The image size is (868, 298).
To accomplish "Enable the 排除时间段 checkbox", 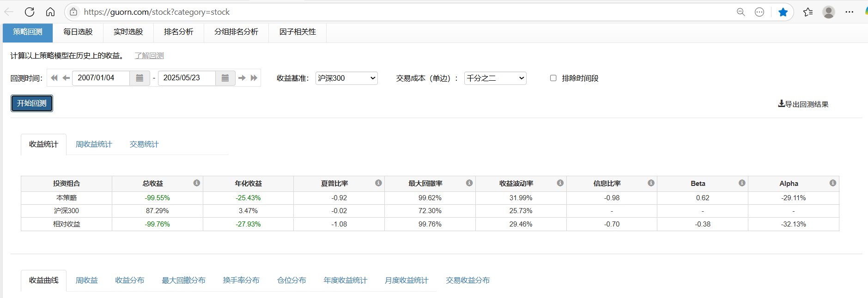I will point(553,78).
